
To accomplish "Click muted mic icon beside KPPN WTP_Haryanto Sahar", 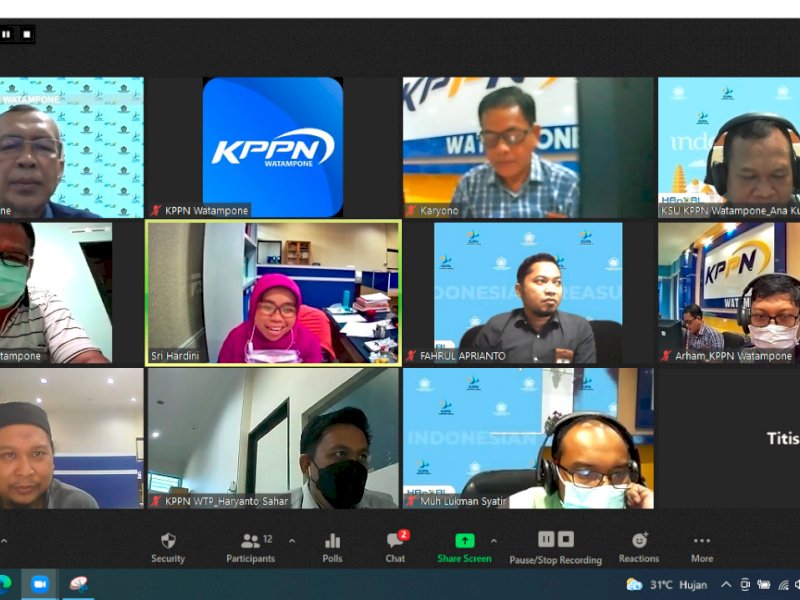I will click(156, 502).
